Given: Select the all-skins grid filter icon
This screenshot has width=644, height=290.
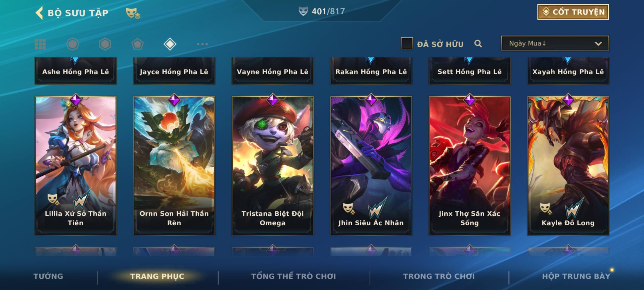Looking at the screenshot, I should (x=40, y=44).
